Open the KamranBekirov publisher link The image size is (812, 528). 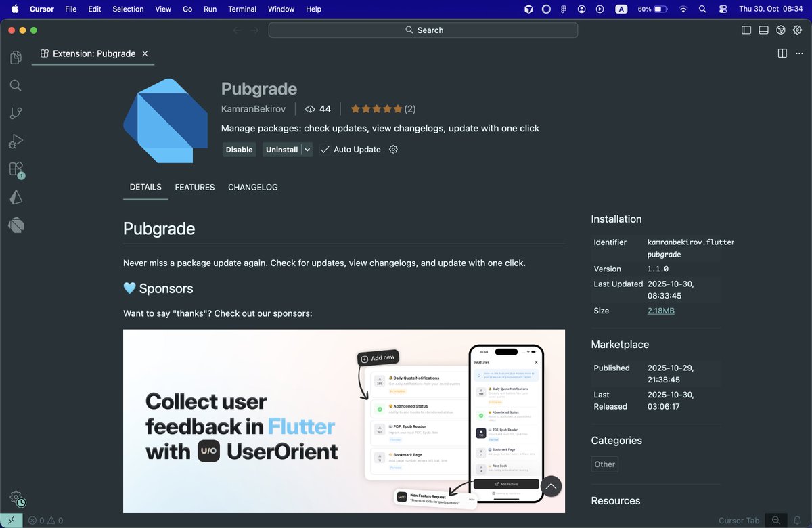point(253,109)
